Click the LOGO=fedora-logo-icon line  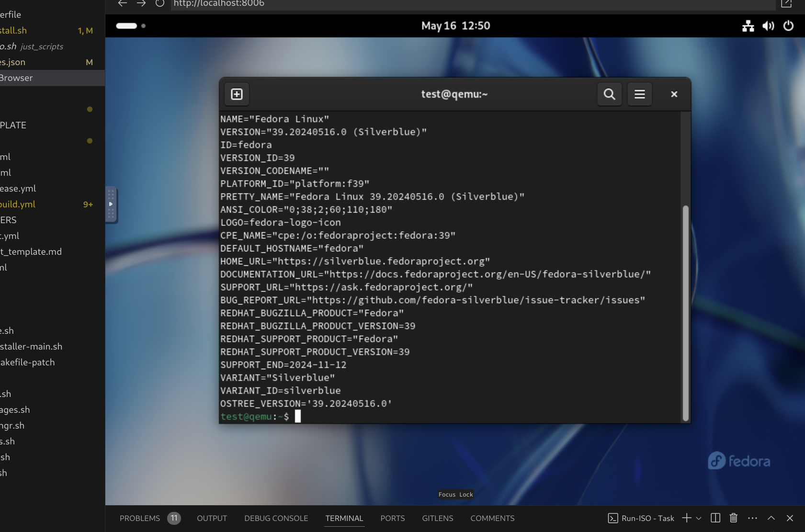tap(281, 223)
